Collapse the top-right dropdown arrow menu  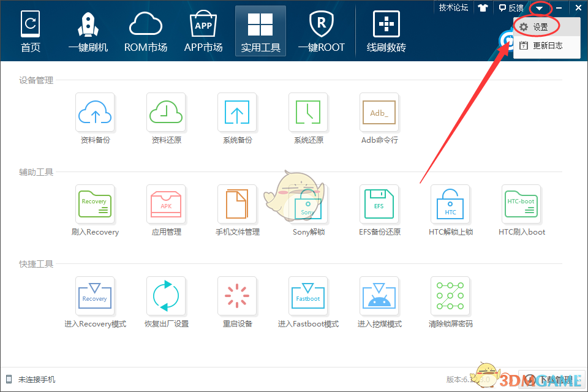click(540, 8)
